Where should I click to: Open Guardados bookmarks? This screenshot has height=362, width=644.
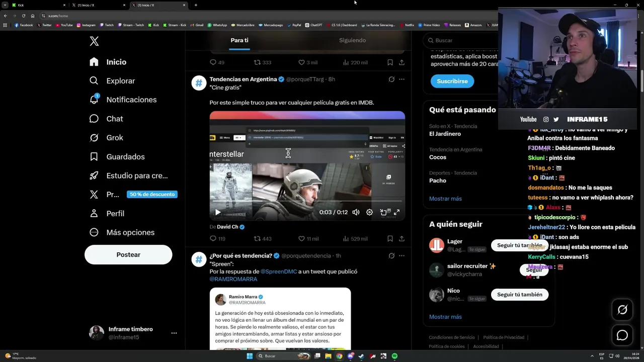117,157
